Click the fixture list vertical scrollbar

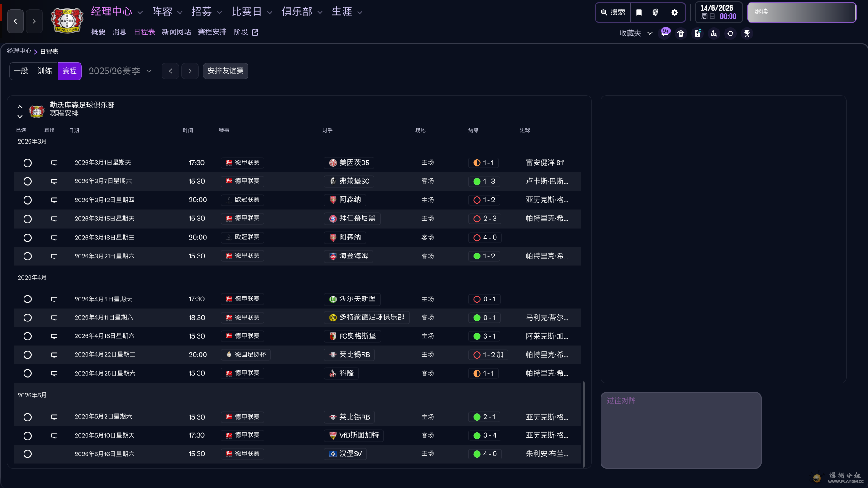point(583,423)
